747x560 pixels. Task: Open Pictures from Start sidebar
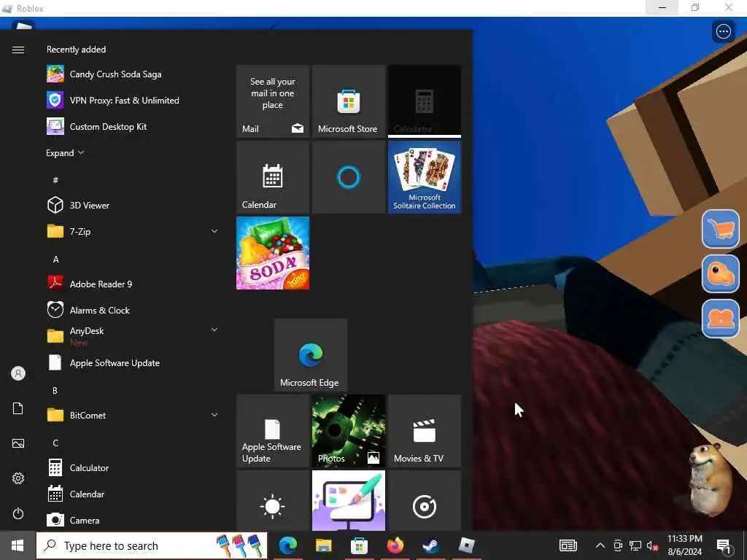point(18,443)
